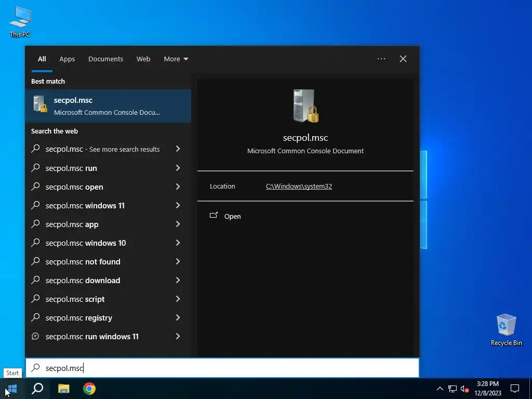The width and height of the screenshot is (532, 399).
Task: Click Open in the preview pane
Action: coord(232,217)
